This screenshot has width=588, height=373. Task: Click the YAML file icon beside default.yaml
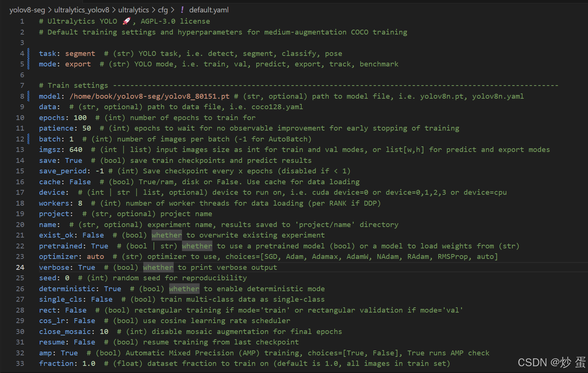[x=182, y=10]
